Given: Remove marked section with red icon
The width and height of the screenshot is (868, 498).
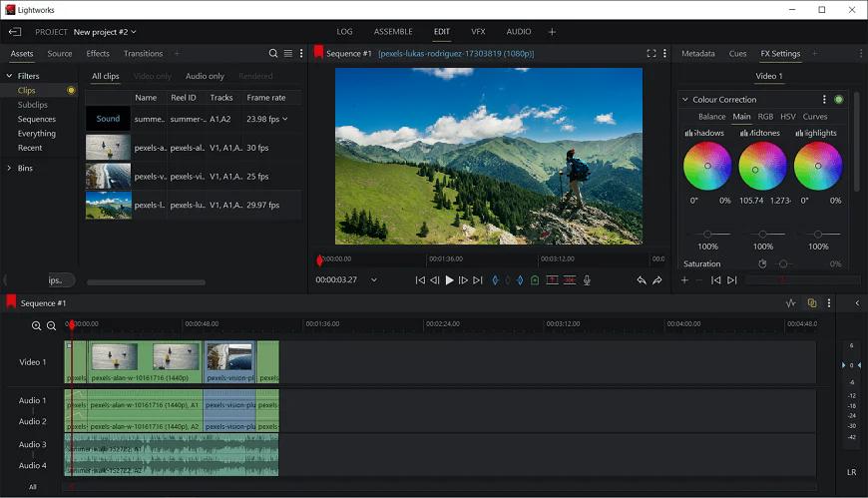Looking at the screenshot, I should pos(552,280).
